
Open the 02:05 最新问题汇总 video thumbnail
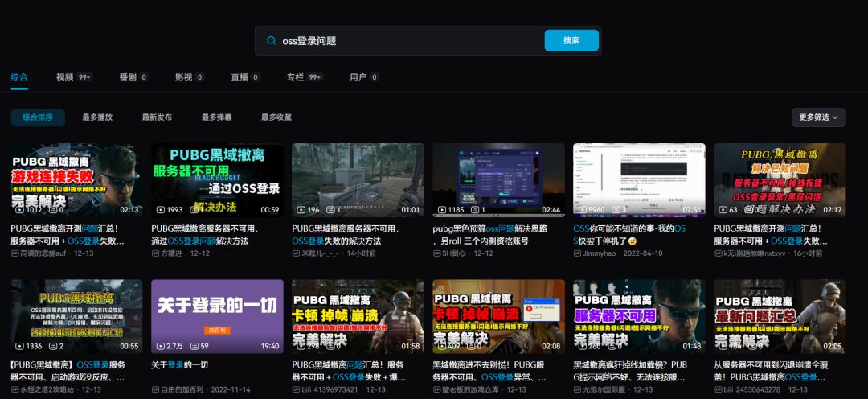tap(780, 316)
